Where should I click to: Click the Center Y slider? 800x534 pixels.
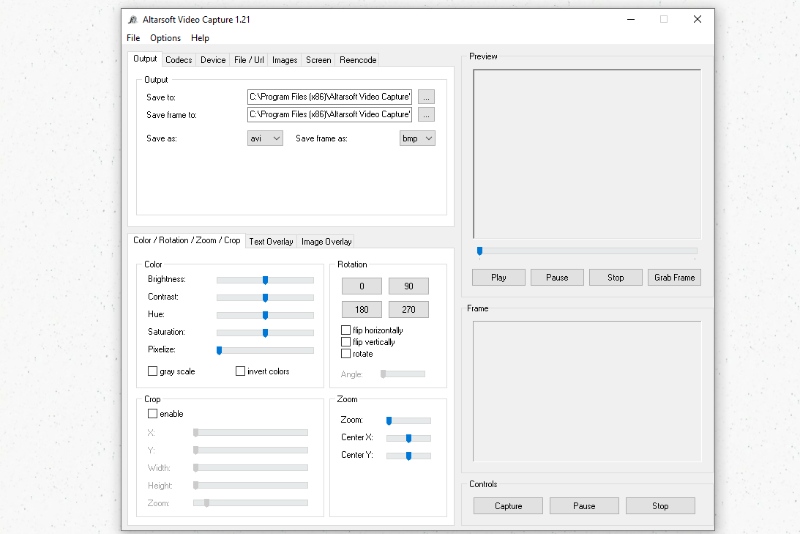[409, 456]
